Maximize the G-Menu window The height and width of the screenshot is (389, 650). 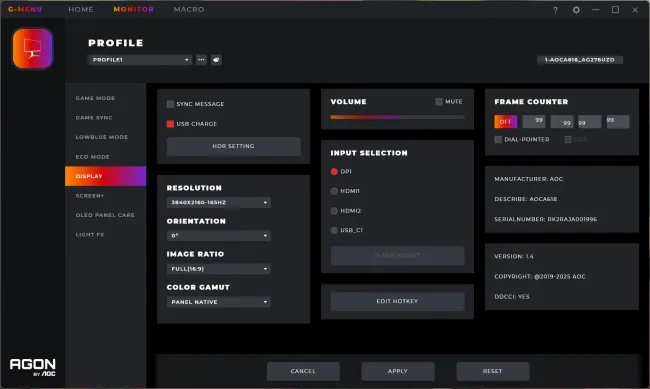pyautogui.click(x=616, y=10)
